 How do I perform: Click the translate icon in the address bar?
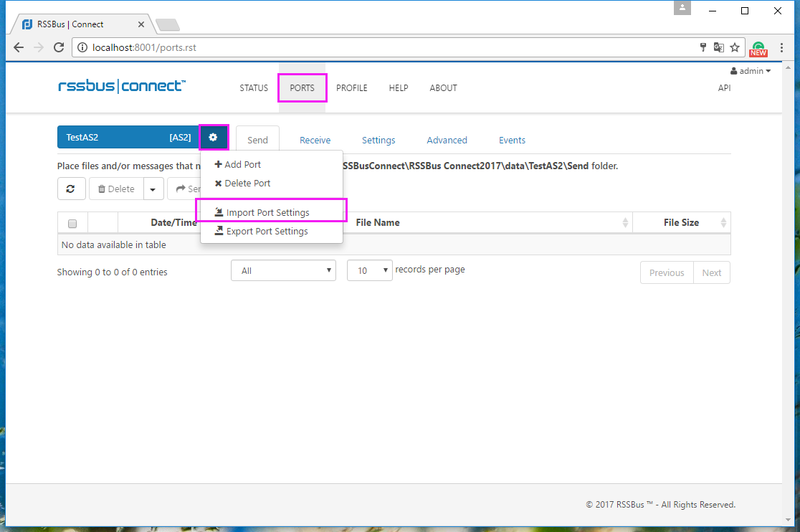click(719, 47)
